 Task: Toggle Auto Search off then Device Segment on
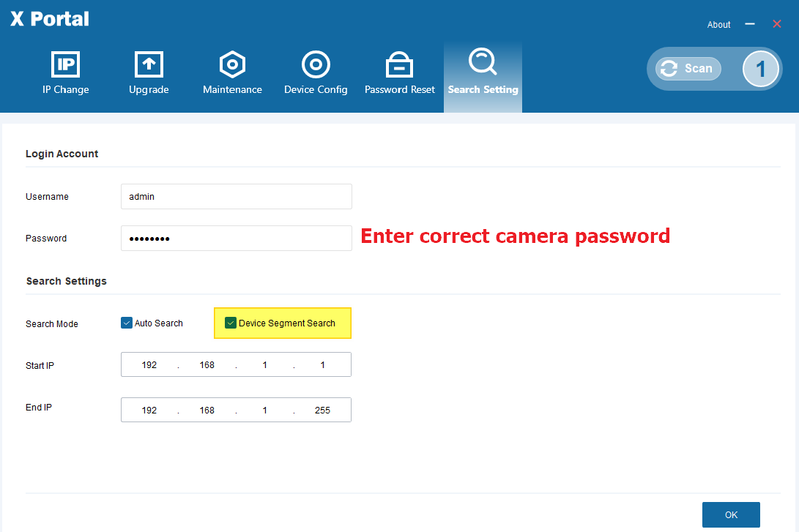[x=126, y=322]
